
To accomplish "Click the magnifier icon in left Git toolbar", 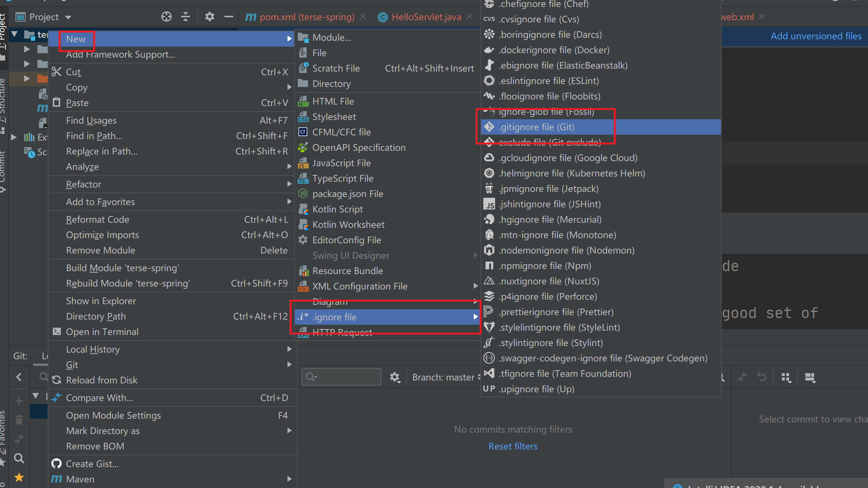I will click(x=19, y=458).
